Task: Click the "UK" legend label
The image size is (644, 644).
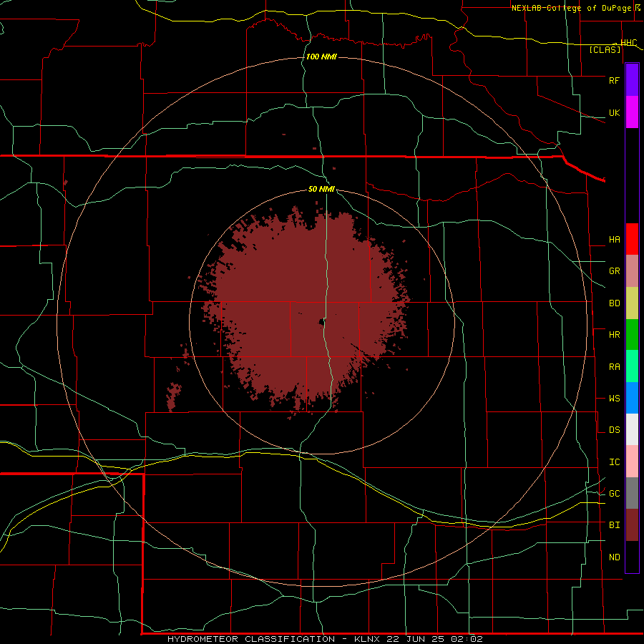Action: tap(614, 113)
